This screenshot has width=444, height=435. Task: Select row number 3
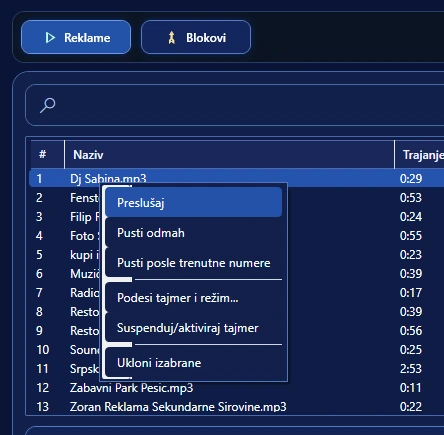(x=39, y=217)
